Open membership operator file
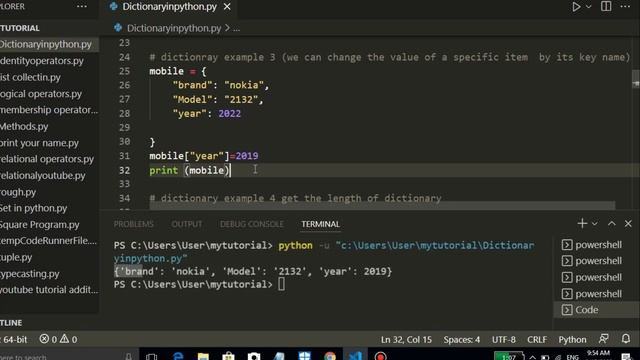The height and width of the screenshot is (360, 640). point(49,110)
